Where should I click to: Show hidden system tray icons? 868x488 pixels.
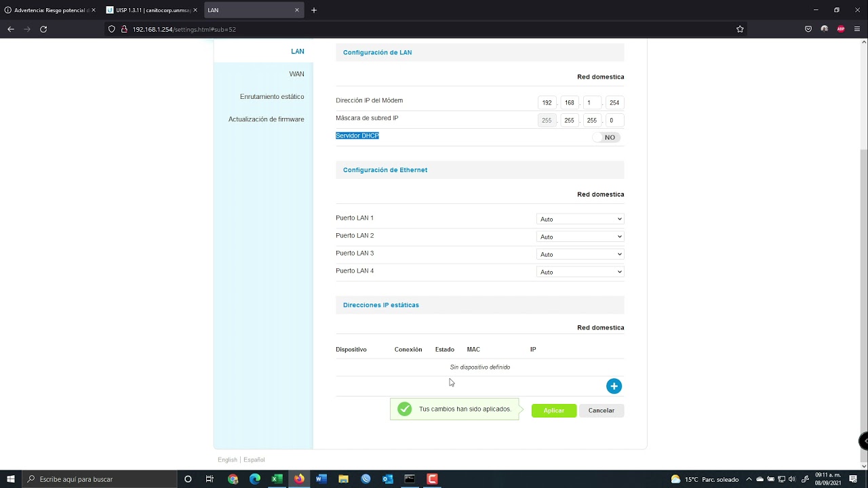click(749, 479)
